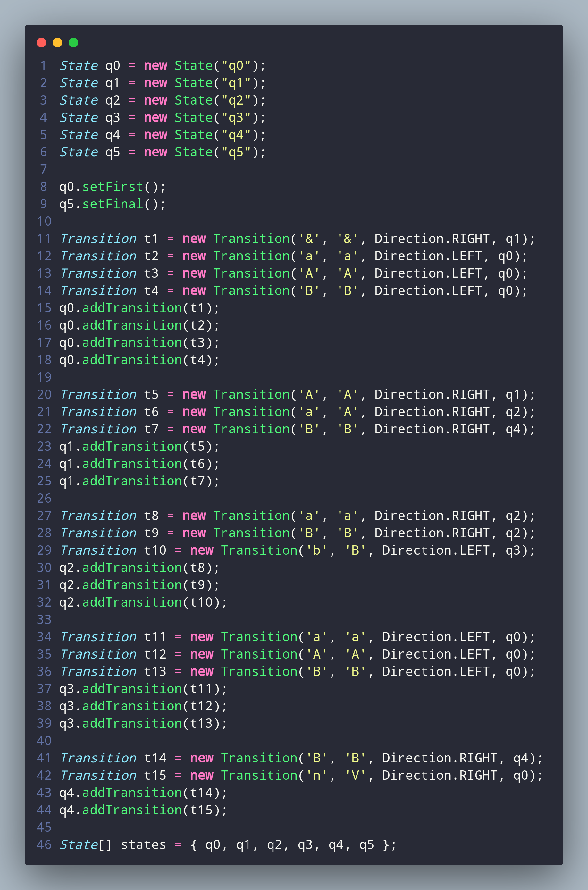
Task: Click the State[] states array declaration
Action: [228, 845]
